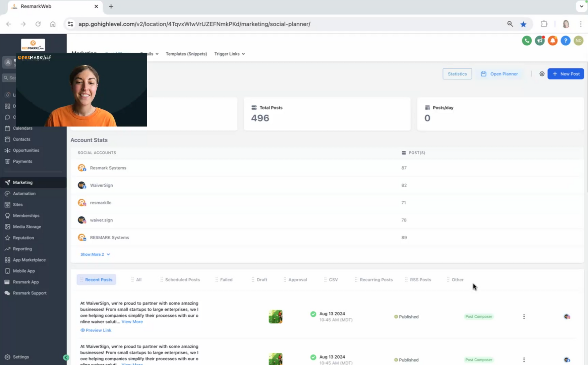Viewport: 588px width, 365px height.
Task: Click the blue help question icon
Action: click(565, 41)
